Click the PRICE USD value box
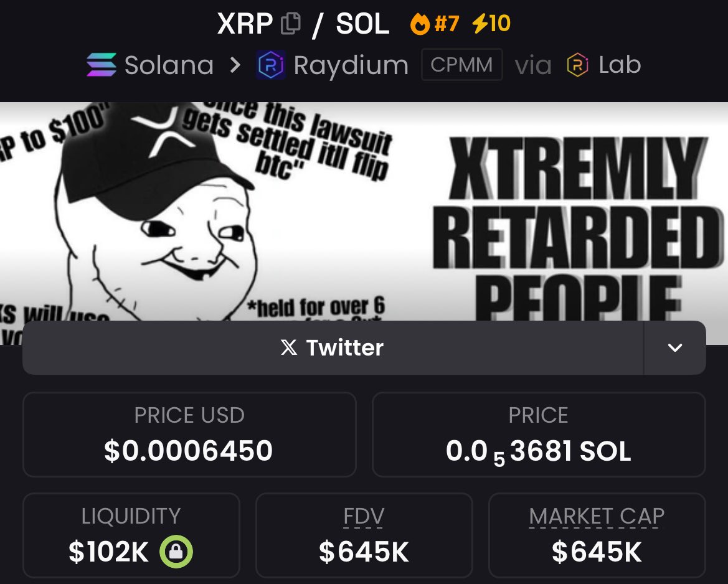Image resolution: width=728 pixels, height=584 pixels. pyautogui.click(x=189, y=435)
